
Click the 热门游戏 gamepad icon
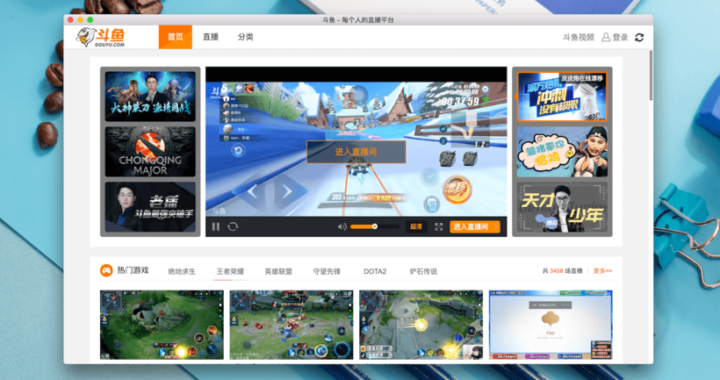tap(106, 271)
